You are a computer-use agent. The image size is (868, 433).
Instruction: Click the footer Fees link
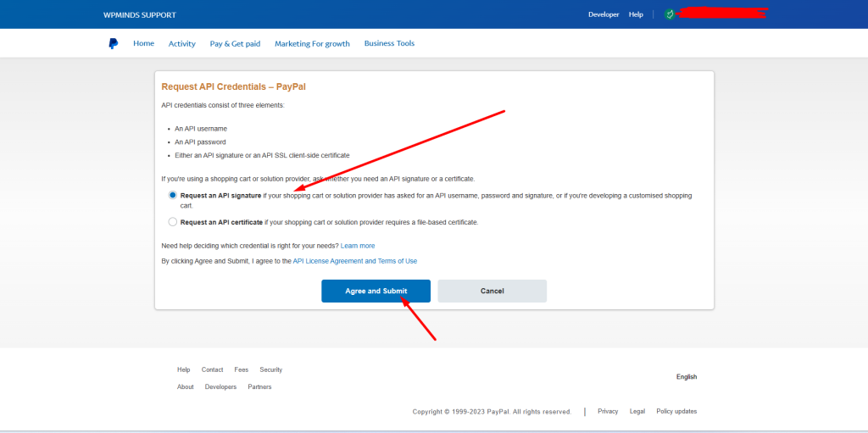point(242,369)
